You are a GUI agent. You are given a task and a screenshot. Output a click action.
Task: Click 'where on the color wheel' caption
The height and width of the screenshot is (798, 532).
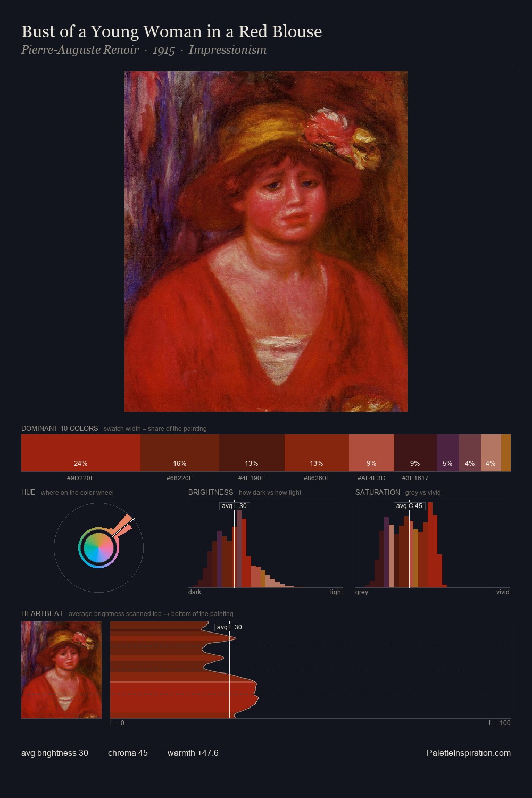pyautogui.click(x=77, y=492)
